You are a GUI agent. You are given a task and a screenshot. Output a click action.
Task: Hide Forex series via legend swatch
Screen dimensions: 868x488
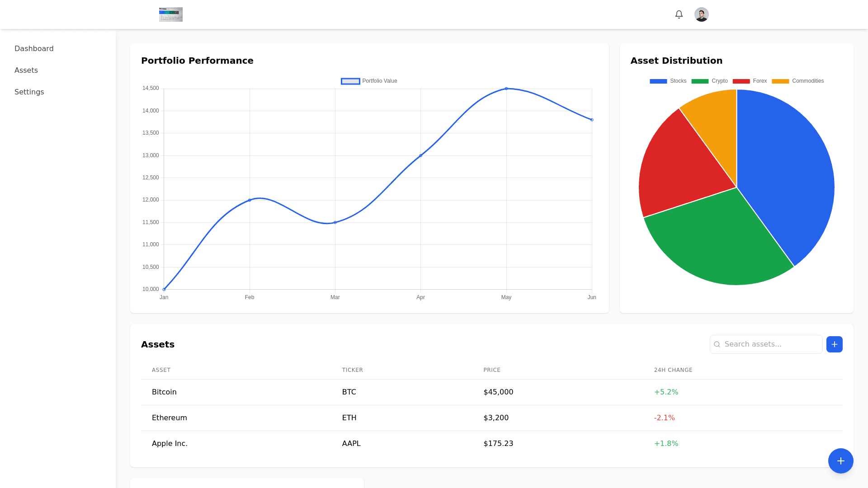click(x=741, y=81)
